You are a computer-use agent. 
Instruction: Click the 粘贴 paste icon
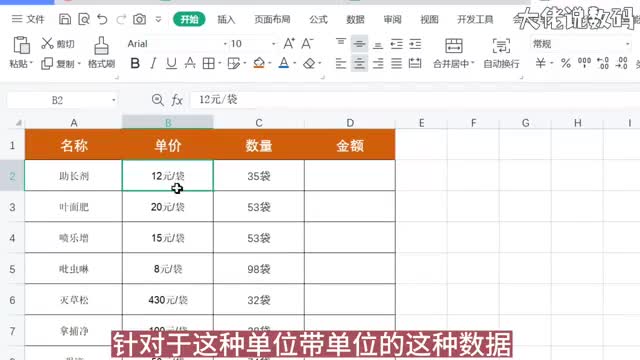click(x=21, y=45)
